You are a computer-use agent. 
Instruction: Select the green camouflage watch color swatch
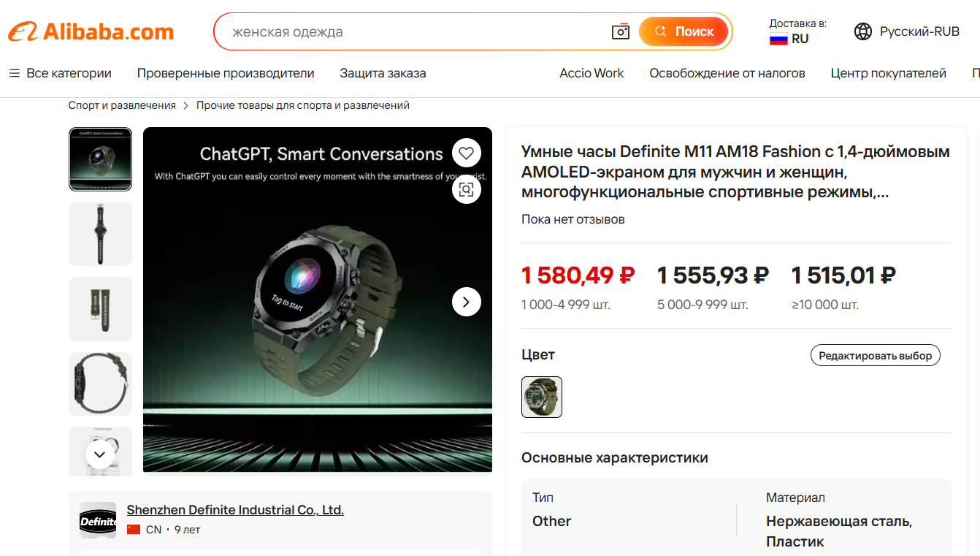tap(542, 397)
